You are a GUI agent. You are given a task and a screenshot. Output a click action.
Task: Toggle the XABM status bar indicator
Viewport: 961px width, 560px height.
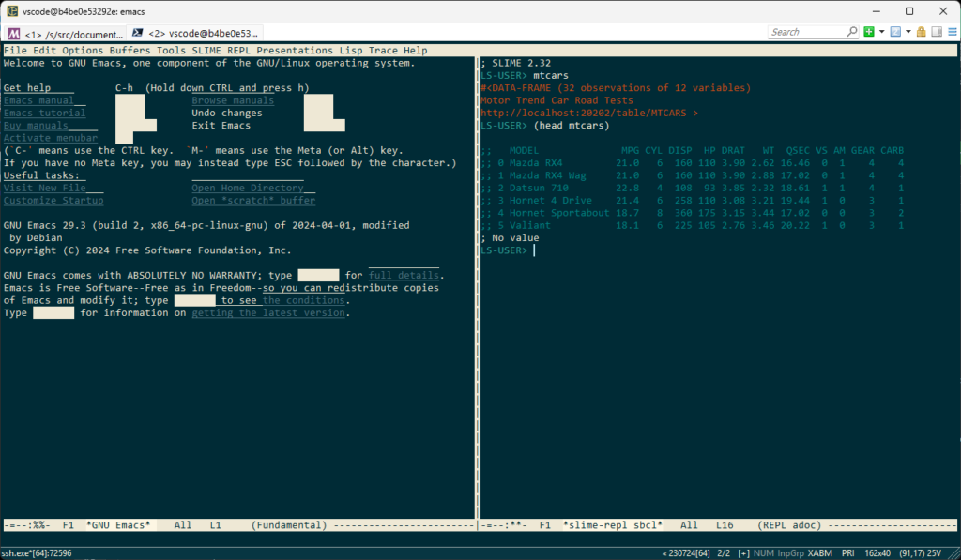(819, 553)
